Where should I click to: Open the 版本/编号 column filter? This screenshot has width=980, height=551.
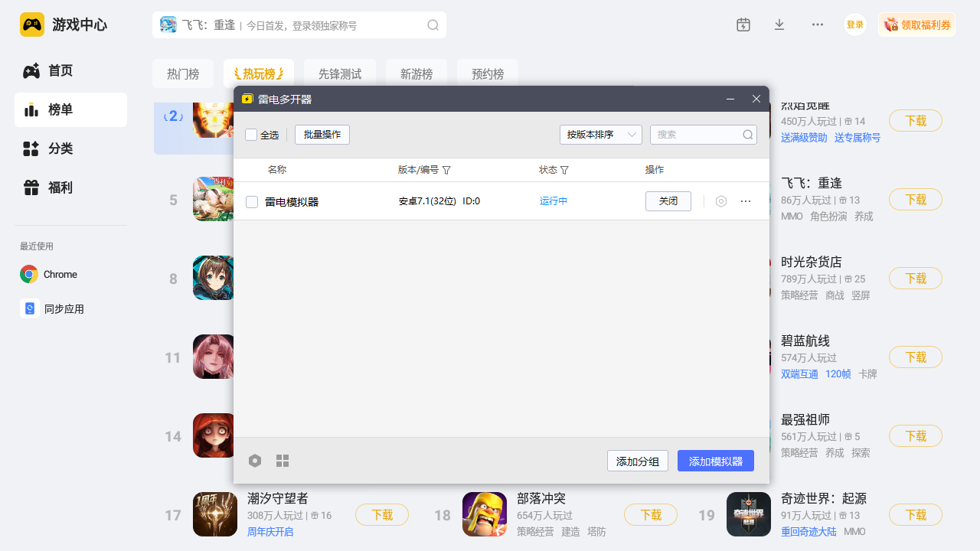coord(447,170)
